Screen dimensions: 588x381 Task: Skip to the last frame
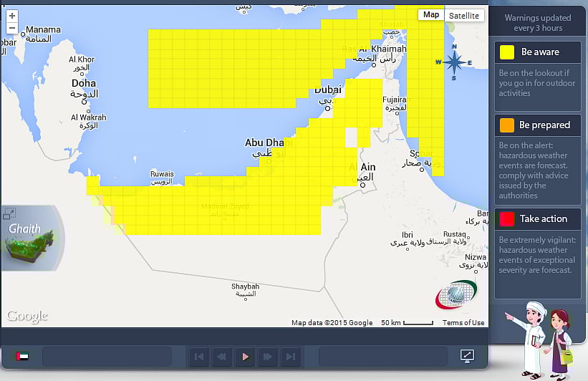[x=290, y=356]
